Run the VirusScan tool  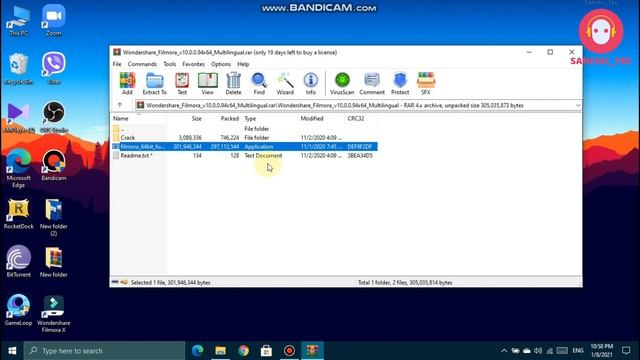[342, 83]
